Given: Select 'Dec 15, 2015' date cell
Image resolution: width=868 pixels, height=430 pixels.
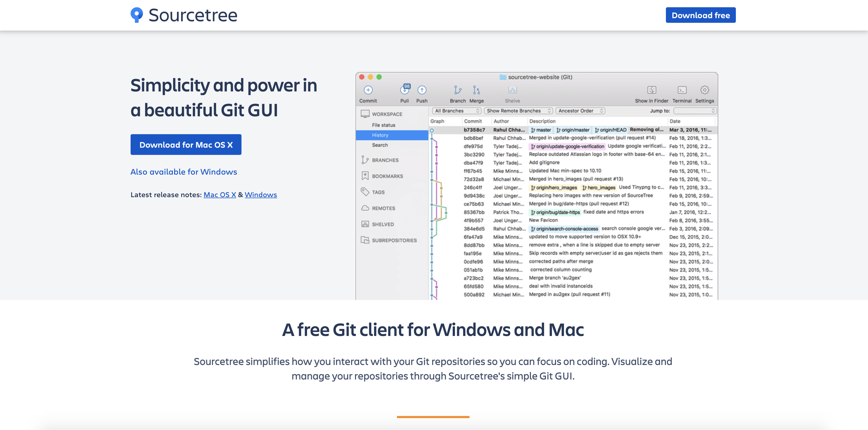Looking at the screenshot, I should pyautogui.click(x=691, y=237).
